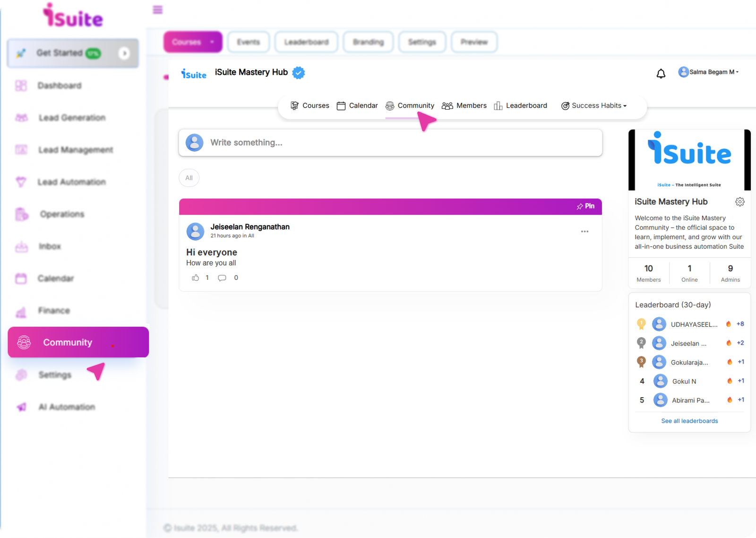Viewport: 756px width, 538px height.
Task: Click the iSuite banner image thumbnail
Action: (689, 160)
